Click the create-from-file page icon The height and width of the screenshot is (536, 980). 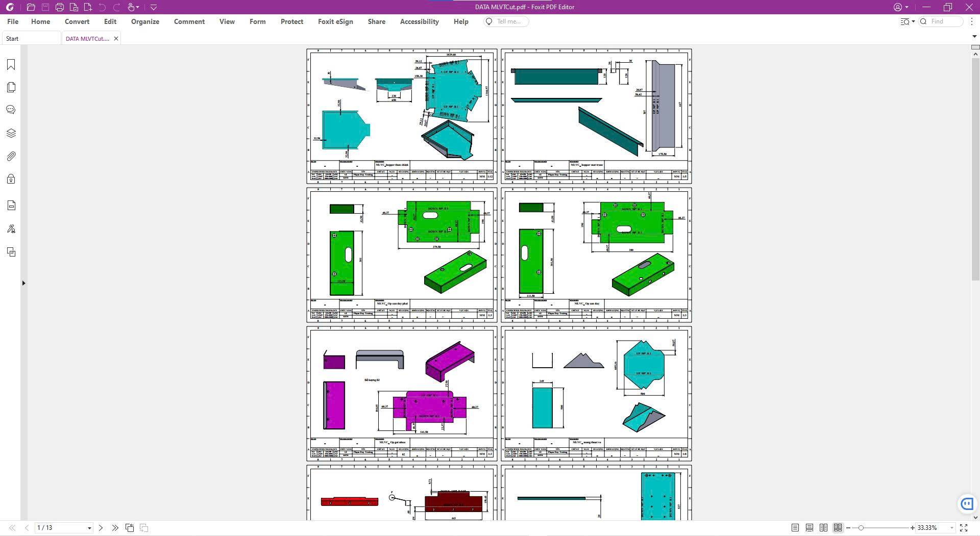coord(73,7)
